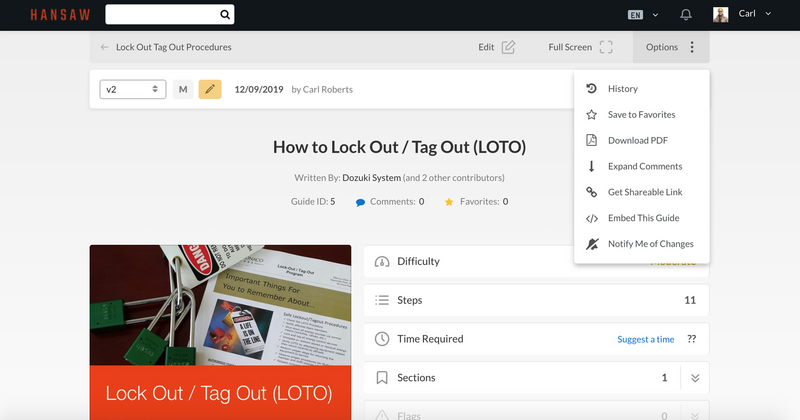Choose Download PDF menu entry
Screen dimensions: 800x420
pyautogui.click(x=638, y=140)
